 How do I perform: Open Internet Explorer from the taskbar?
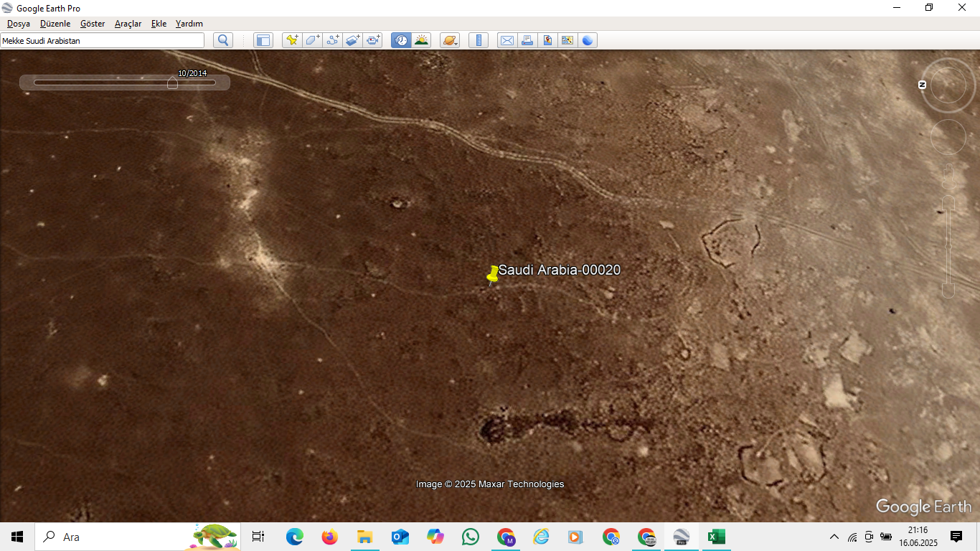tap(540, 537)
